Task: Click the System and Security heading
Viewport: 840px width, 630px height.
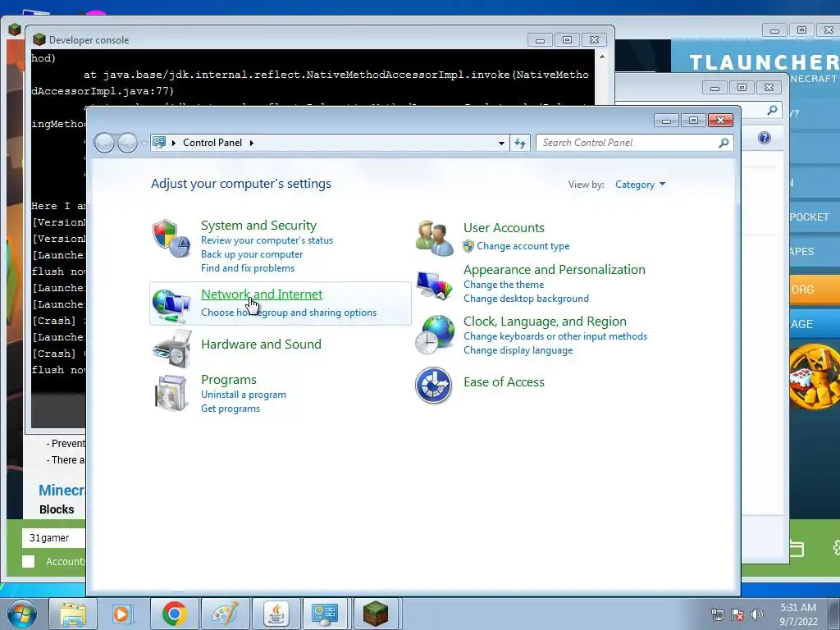Action: 258,225
